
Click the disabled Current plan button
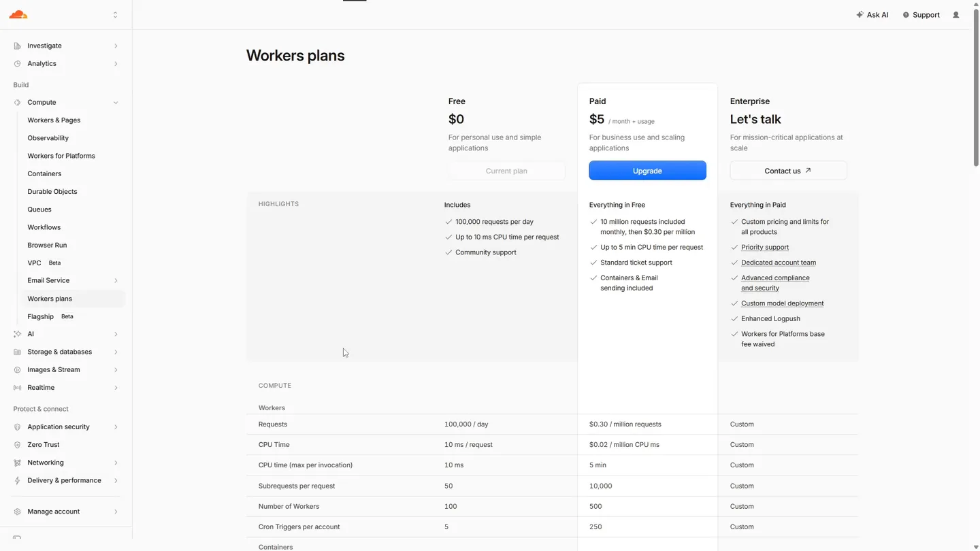[506, 171]
